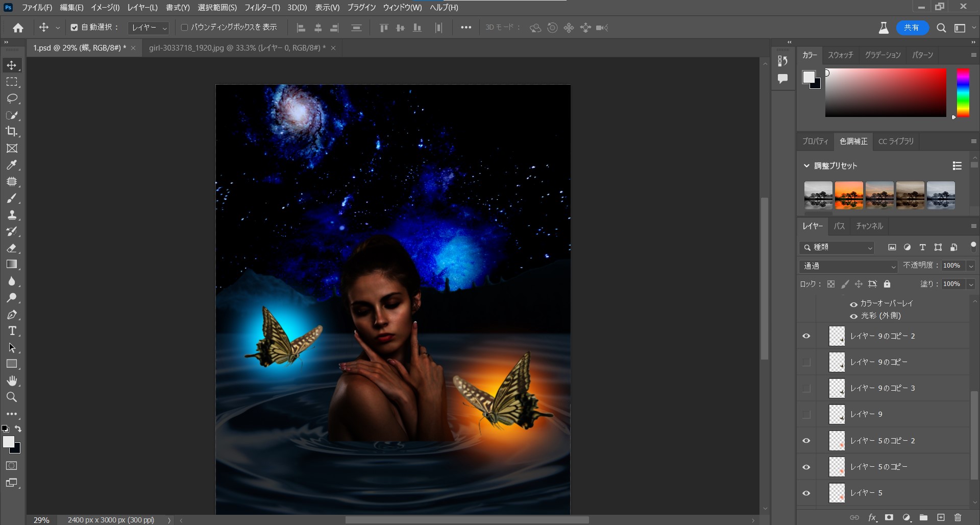Select the Rectangular Marquee tool

[x=12, y=82]
